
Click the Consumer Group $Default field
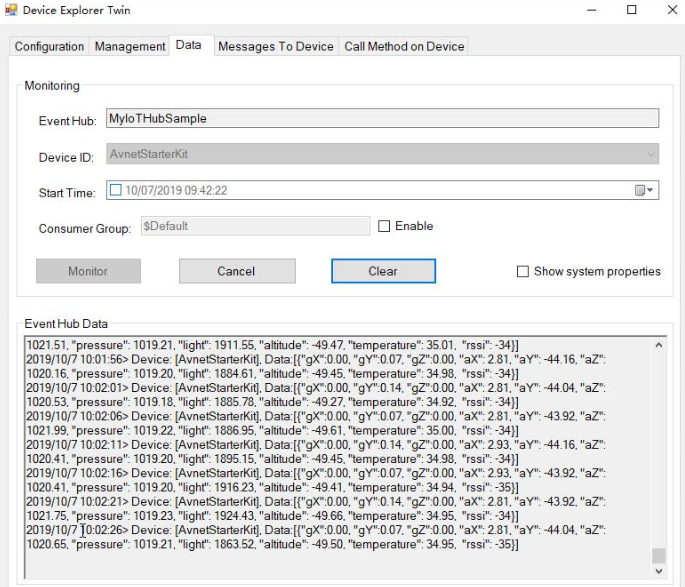[x=255, y=226]
